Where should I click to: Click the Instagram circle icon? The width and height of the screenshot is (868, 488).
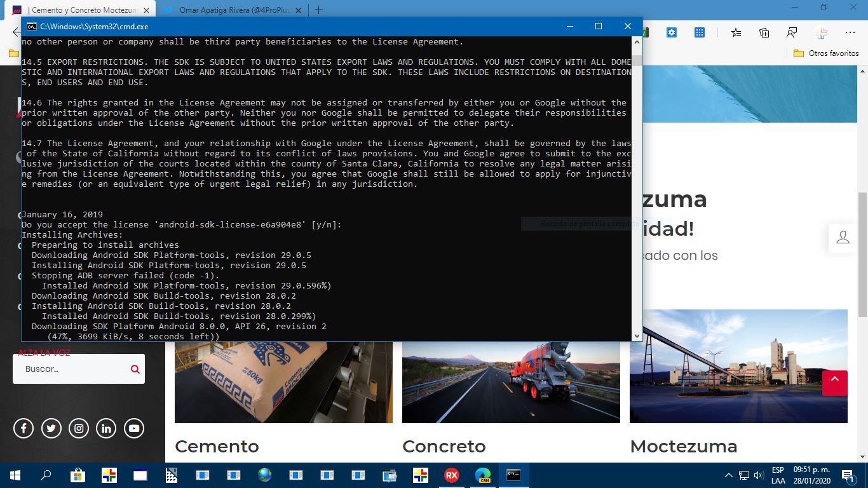pos(79,428)
